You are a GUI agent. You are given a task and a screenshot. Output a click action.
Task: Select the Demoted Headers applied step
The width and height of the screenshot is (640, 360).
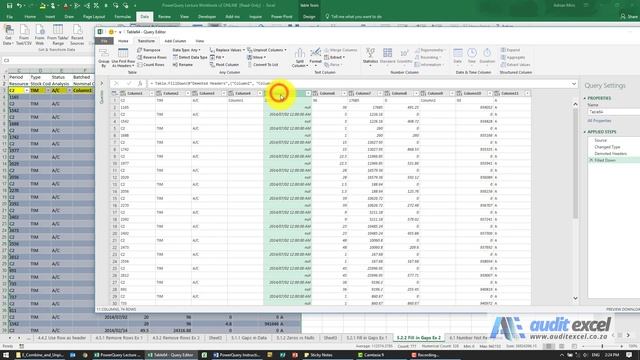[x=610, y=153]
